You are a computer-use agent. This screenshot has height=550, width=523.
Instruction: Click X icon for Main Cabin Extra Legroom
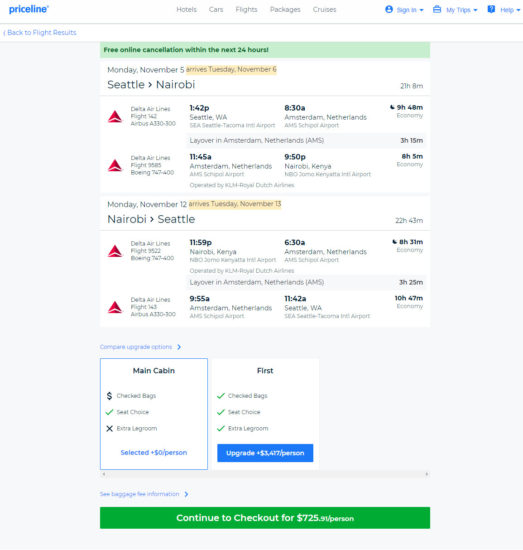point(109,428)
